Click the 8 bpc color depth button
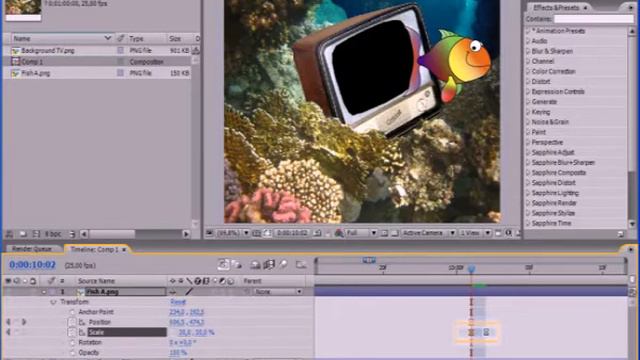The width and height of the screenshot is (640, 360). coord(53,234)
